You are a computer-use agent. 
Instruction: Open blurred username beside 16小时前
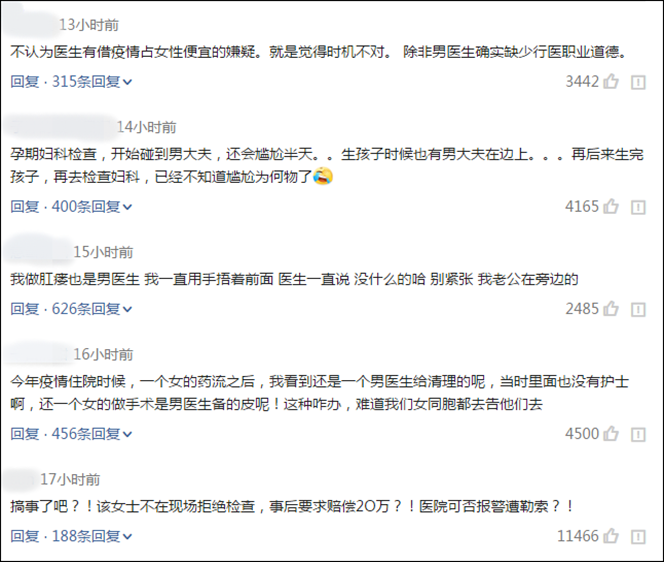[x=36, y=354]
